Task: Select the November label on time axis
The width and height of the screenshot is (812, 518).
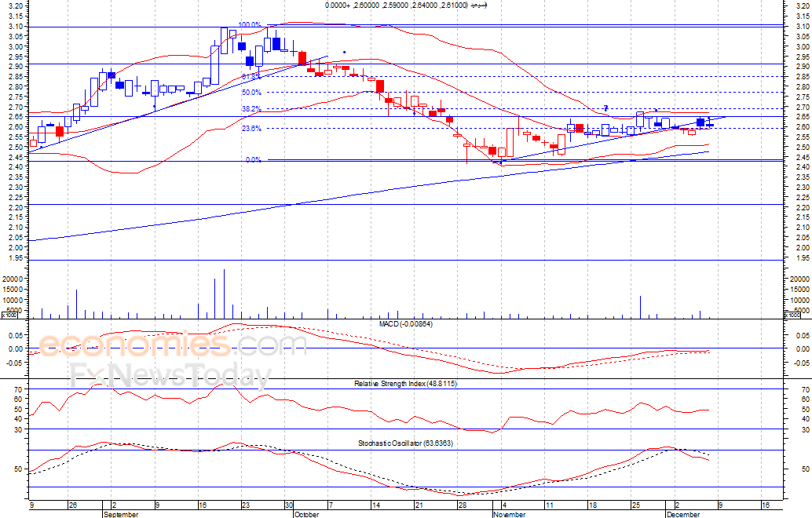Action: (x=510, y=514)
